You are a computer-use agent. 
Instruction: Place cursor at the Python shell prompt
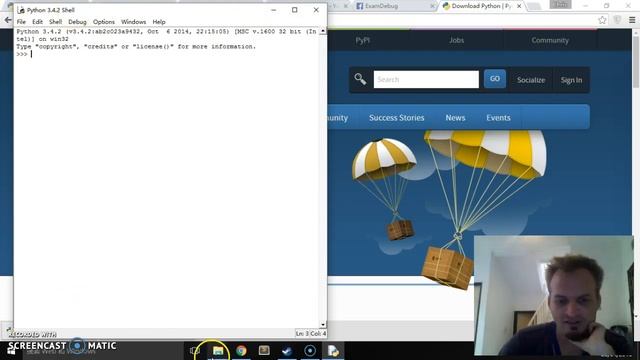pos(32,54)
